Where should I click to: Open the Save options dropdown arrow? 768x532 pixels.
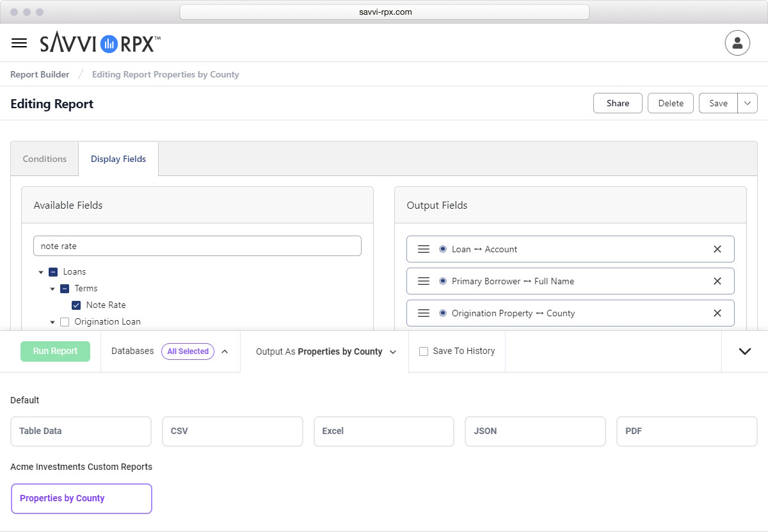pos(748,103)
